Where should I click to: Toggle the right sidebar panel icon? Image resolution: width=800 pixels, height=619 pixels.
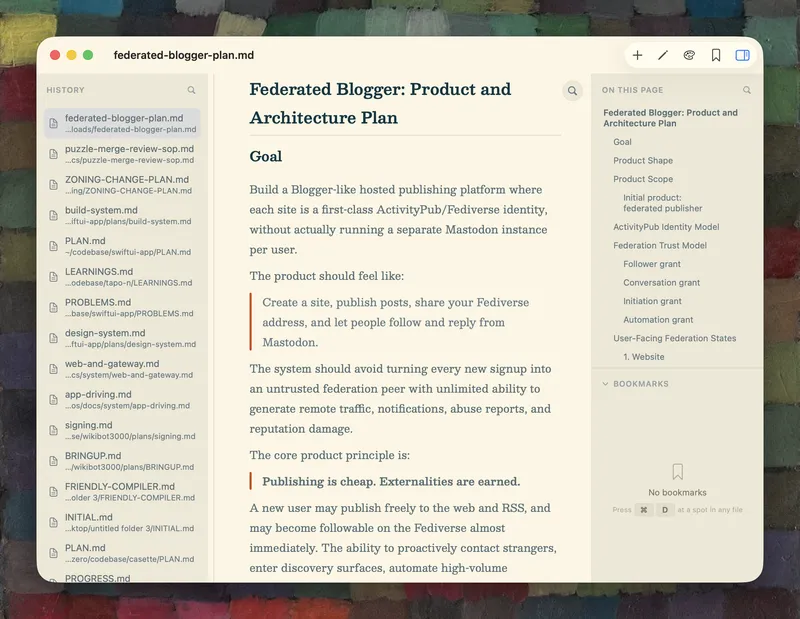tap(742, 55)
